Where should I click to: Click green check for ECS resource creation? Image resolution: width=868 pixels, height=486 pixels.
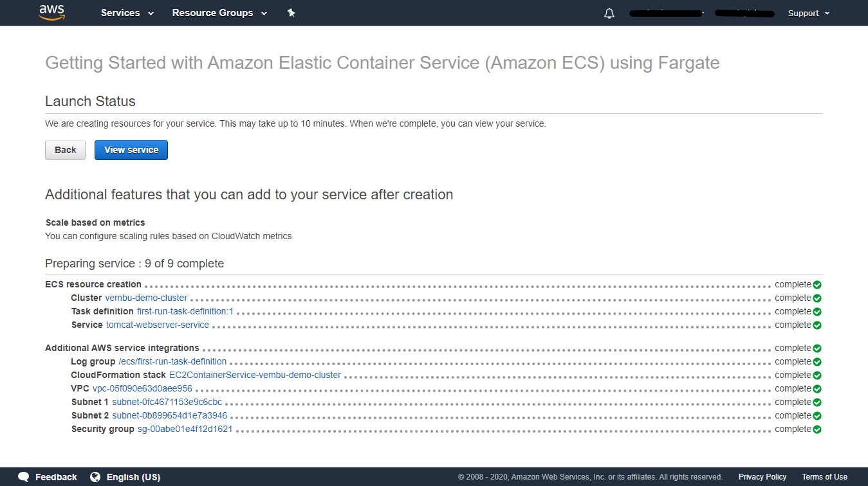(x=817, y=285)
